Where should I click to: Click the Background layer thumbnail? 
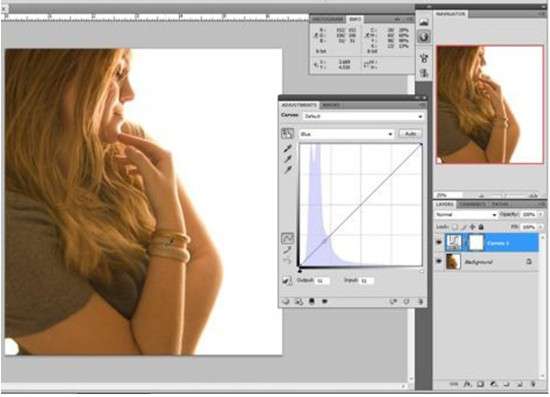453,262
